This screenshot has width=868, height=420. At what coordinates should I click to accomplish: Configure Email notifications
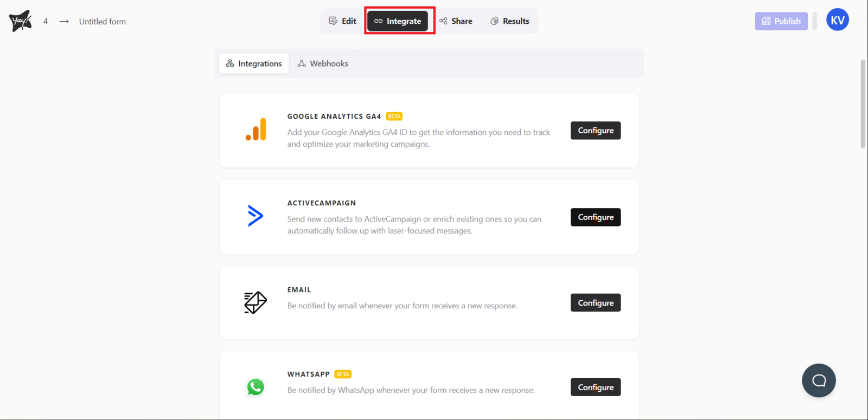coord(595,303)
